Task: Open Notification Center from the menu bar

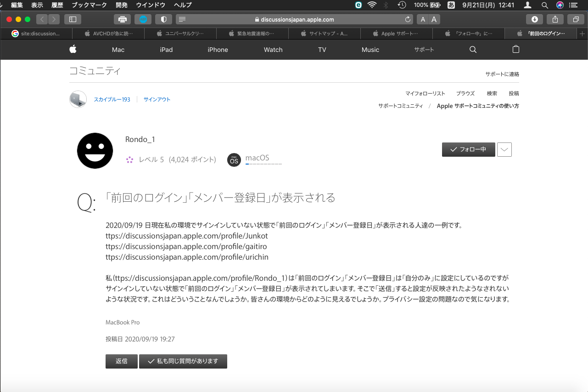Action: point(572,5)
